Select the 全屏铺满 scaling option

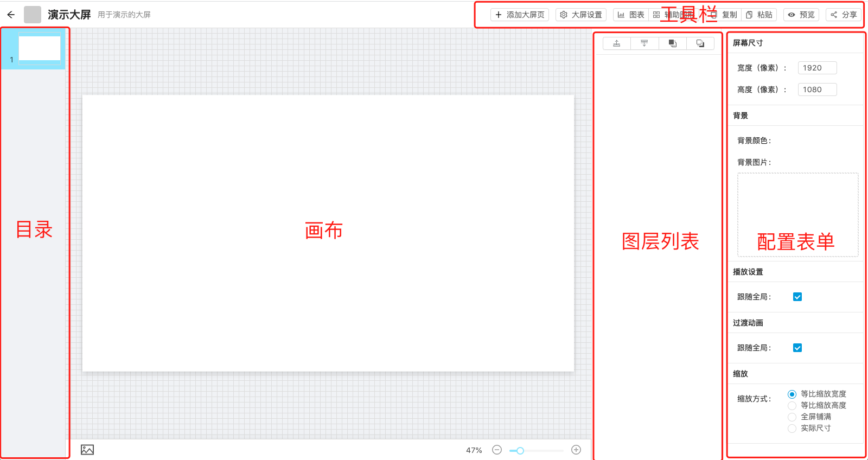point(792,417)
